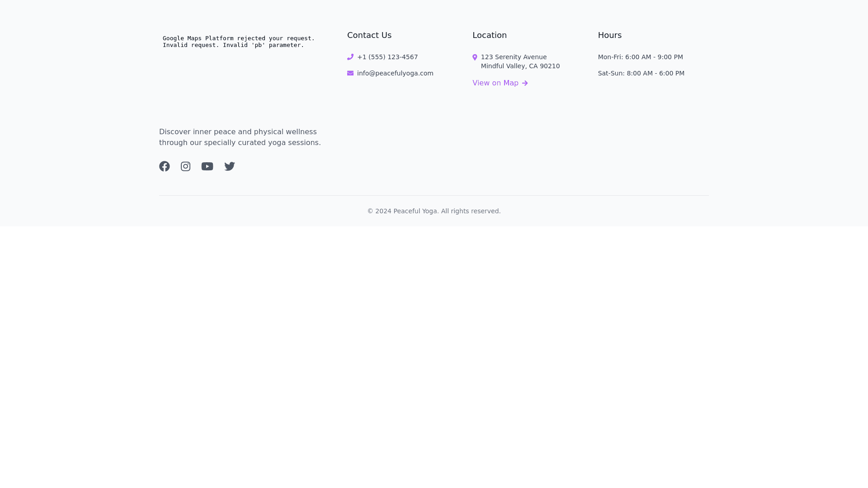This screenshot has width=868, height=488.
Task: Click the Mon-Fri hours line
Action: pyautogui.click(x=640, y=57)
